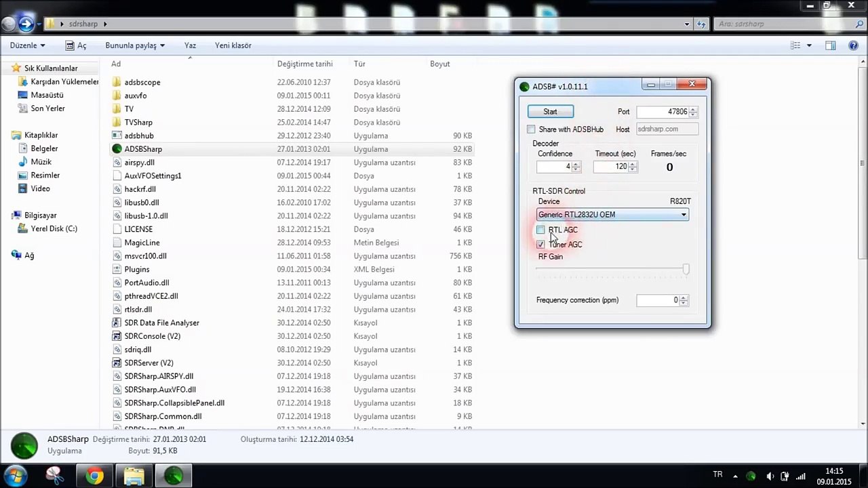Click the Aç toolbar command

pyautogui.click(x=76, y=45)
